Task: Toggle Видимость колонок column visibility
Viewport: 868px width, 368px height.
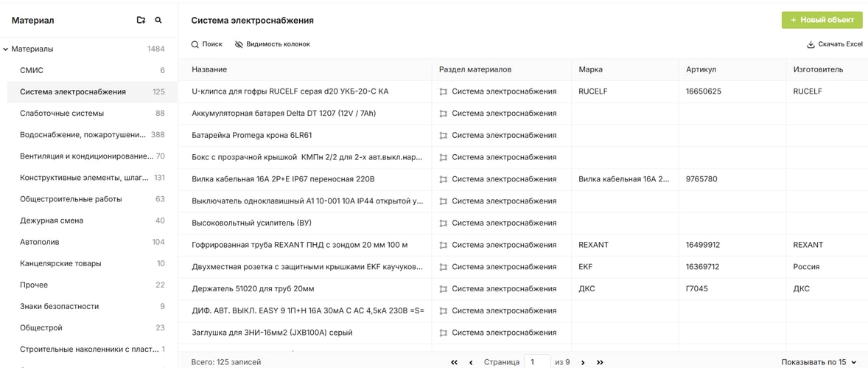Action: click(273, 44)
